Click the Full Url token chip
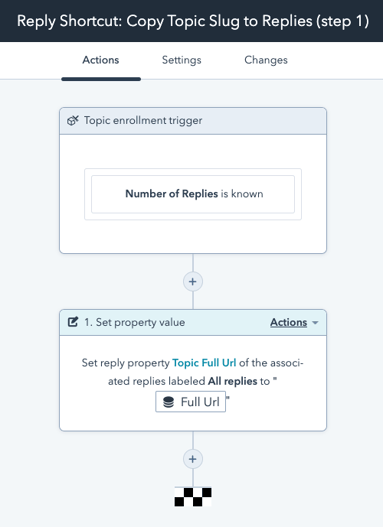This screenshot has height=527, width=383. (x=190, y=402)
